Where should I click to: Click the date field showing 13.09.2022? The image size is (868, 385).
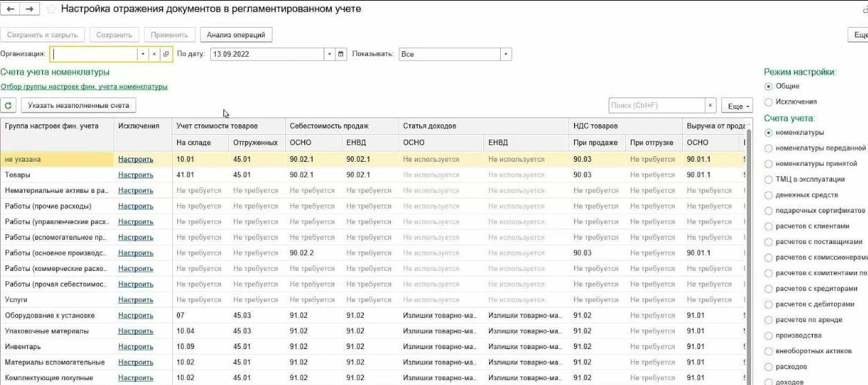267,54
